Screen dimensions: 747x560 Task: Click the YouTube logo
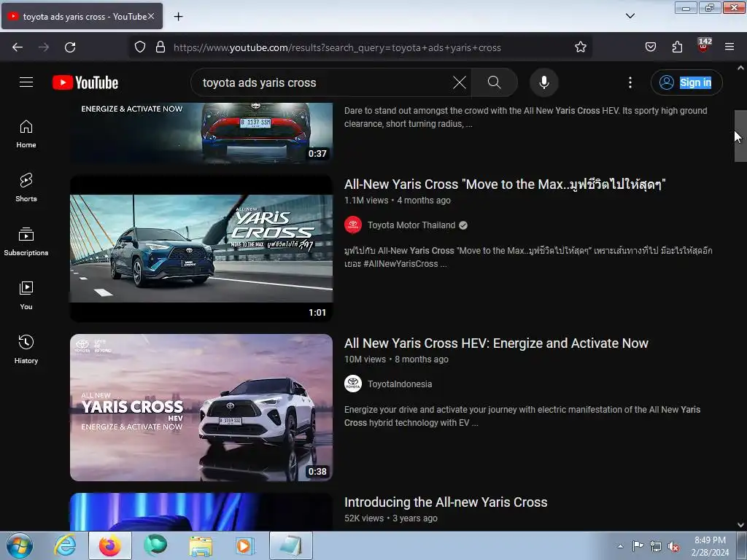pyautogui.click(x=85, y=82)
